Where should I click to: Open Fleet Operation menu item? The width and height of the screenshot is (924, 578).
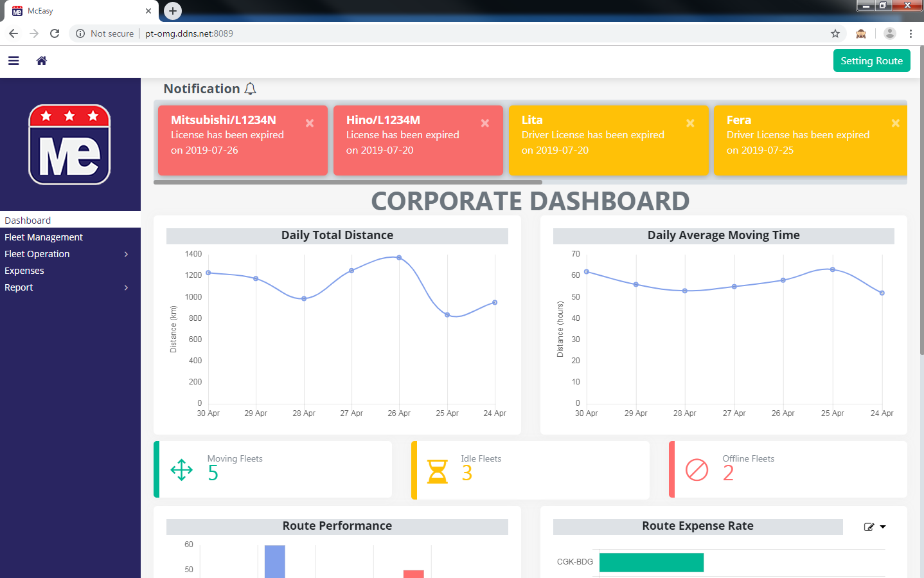tap(70, 253)
